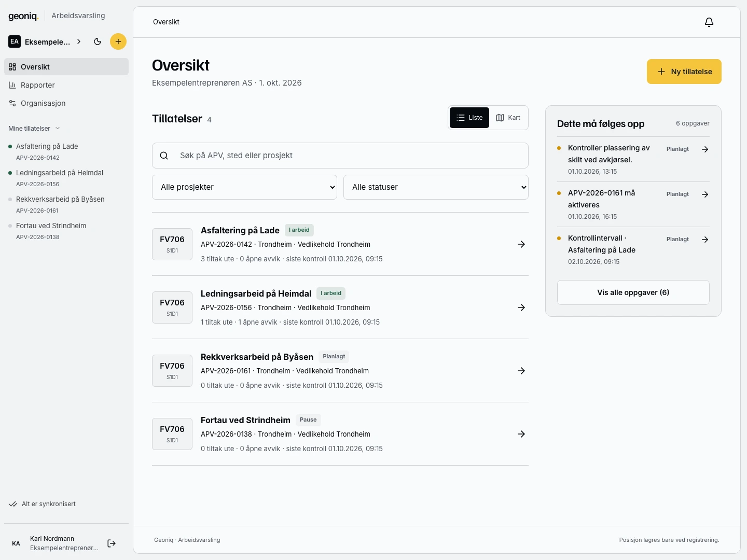
Task: Click Posisjon lagres bare ved registrering footer
Action: click(669, 540)
